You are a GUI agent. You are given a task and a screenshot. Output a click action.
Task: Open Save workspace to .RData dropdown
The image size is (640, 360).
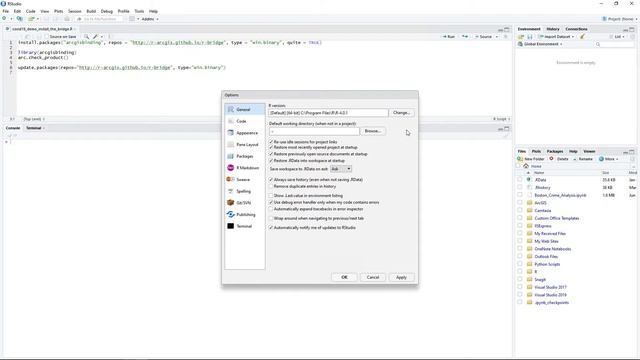point(340,169)
